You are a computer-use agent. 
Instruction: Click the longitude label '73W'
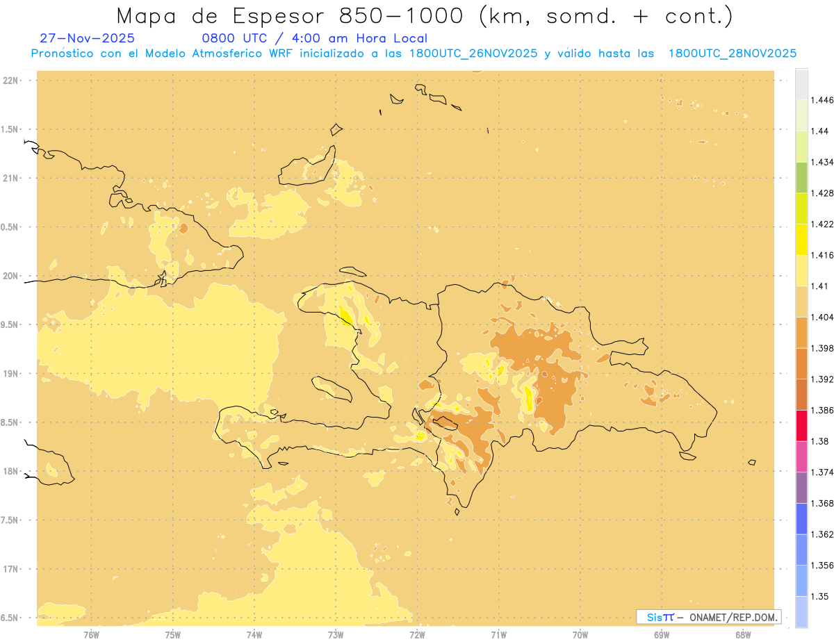click(x=336, y=635)
